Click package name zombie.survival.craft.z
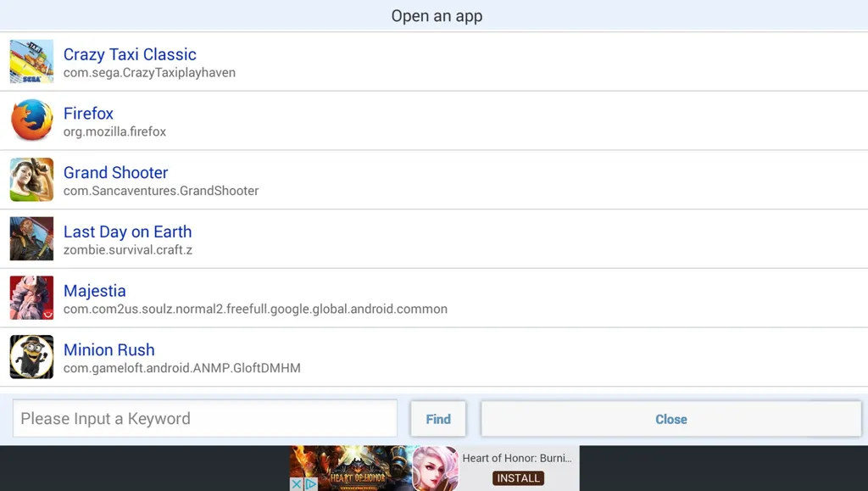Image resolution: width=868 pixels, height=491 pixels. coord(128,250)
